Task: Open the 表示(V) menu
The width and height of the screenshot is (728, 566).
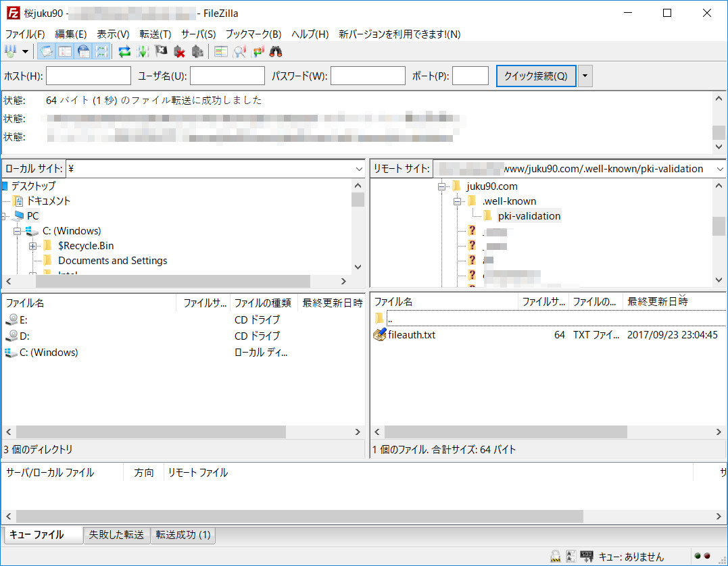Action: 113,34
